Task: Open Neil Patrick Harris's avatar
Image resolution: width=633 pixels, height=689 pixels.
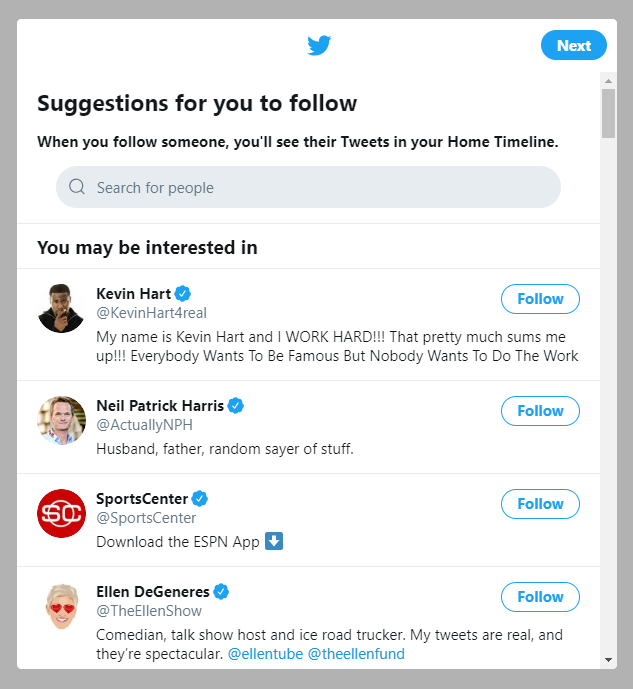Action: 61,420
